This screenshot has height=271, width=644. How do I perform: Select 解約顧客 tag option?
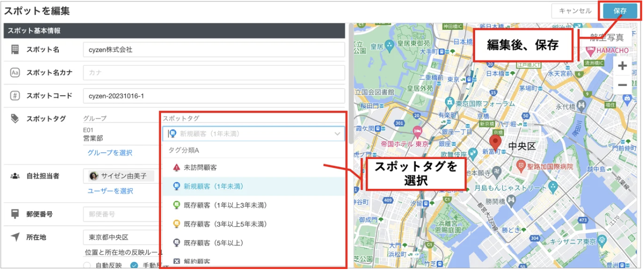pos(253,261)
